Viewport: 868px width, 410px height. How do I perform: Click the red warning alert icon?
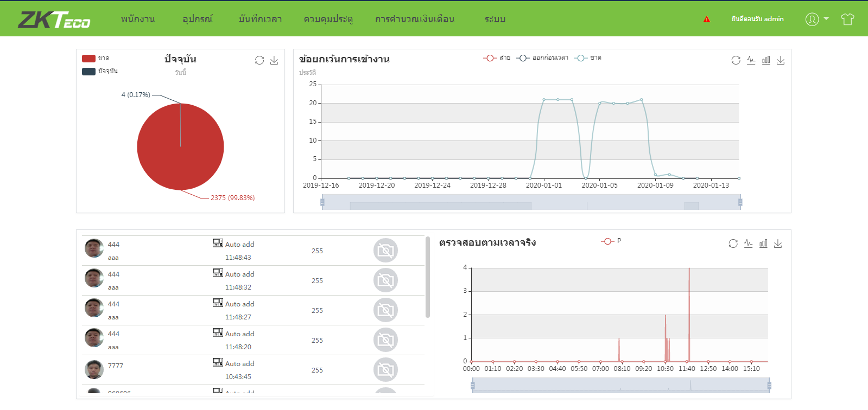click(x=706, y=19)
